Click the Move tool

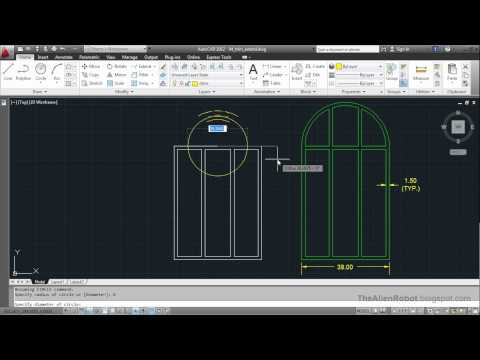click(91, 66)
